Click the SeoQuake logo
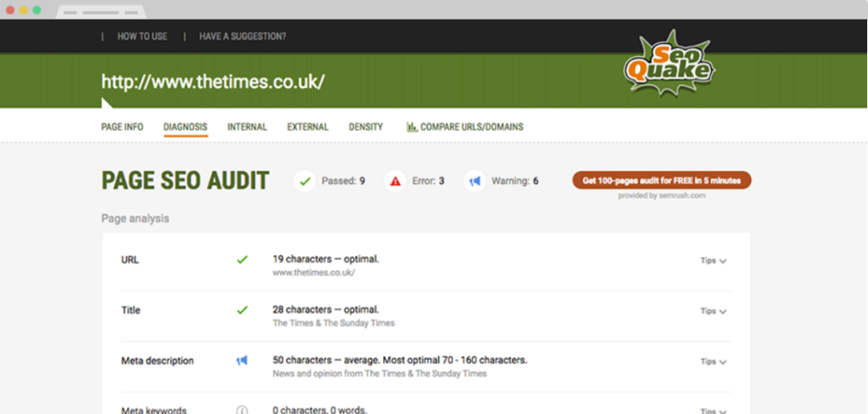The width and height of the screenshot is (868, 414). [667, 64]
